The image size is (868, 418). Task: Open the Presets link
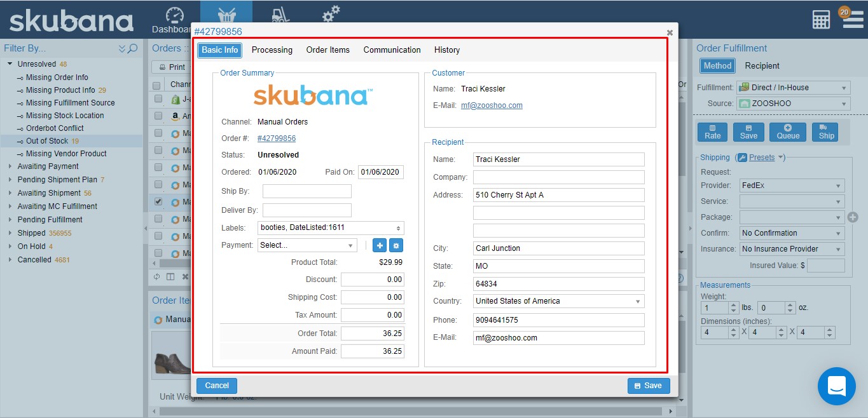(x=762, y=158)
